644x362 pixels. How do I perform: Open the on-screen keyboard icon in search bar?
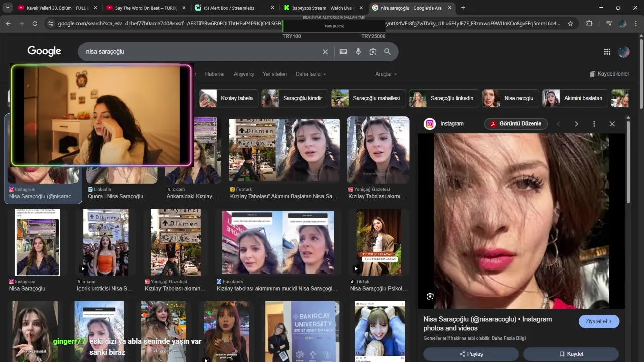click(343, 52)
